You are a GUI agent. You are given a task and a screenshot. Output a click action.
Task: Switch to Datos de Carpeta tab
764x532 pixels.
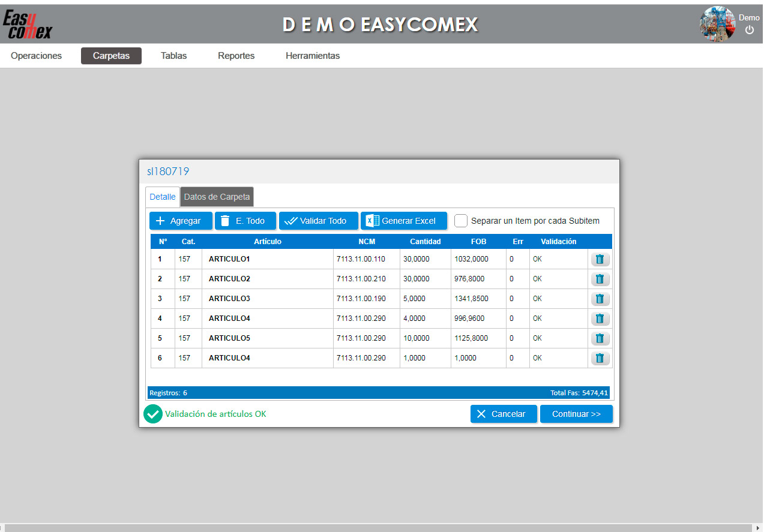coord(217,197)
